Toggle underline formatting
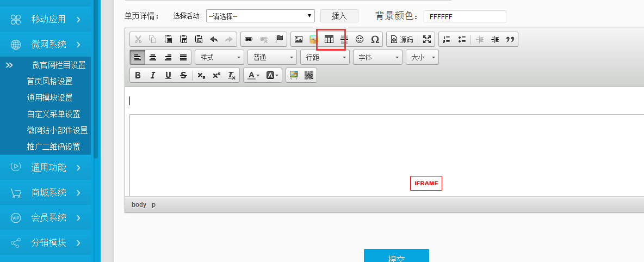Viewport: 644px width, 262px height. point(168,75)
